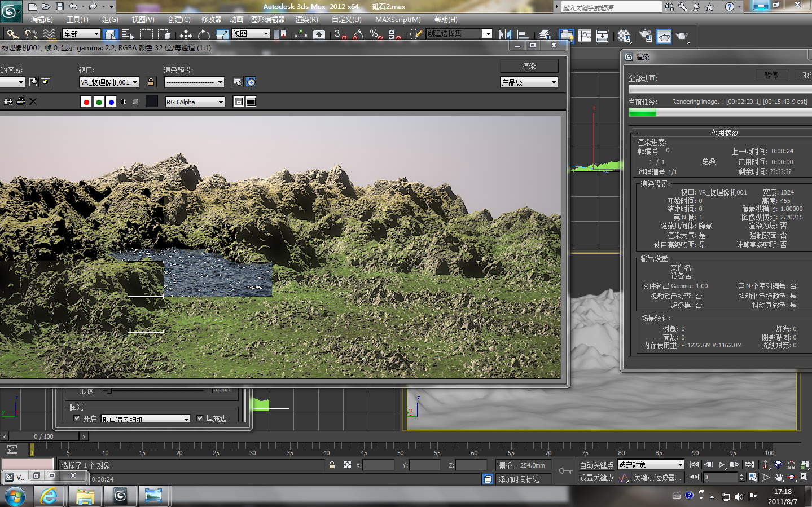The image size is (812, 507).
Task: Open the RGB Alpha channel dropdown
Action: (x=195, y=102)
